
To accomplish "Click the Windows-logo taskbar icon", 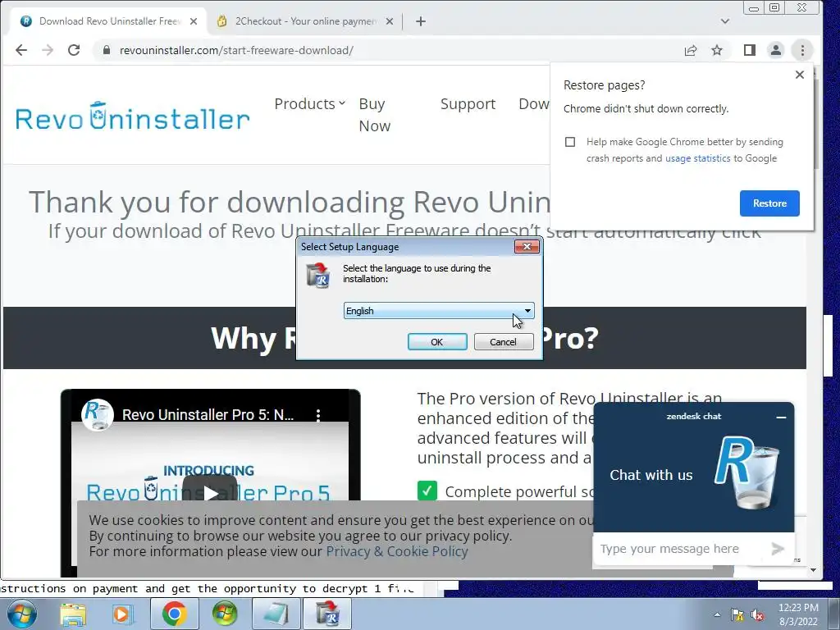I will 225,614.
